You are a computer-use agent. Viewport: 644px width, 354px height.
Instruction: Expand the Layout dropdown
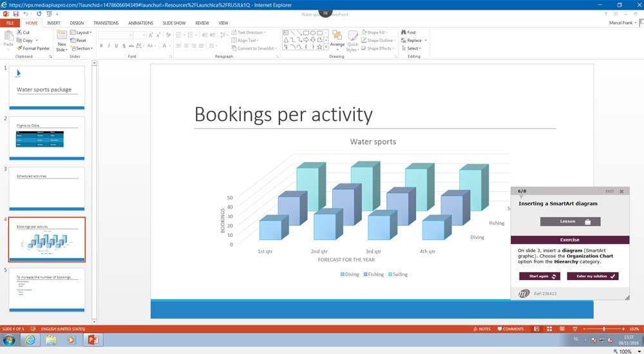click(x=81, y=32)
